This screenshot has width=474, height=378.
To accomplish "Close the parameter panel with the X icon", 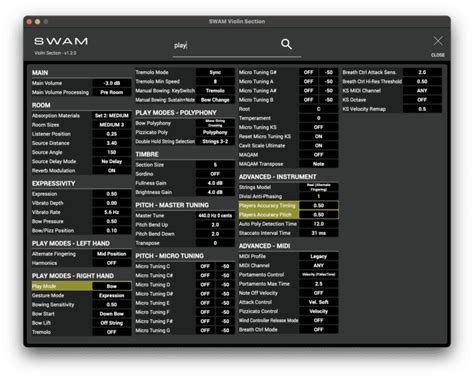I will pos(438,41).
